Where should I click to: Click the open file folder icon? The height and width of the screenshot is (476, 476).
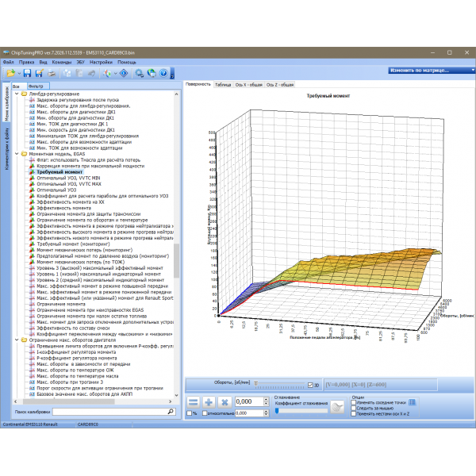(x=10, y=73)
